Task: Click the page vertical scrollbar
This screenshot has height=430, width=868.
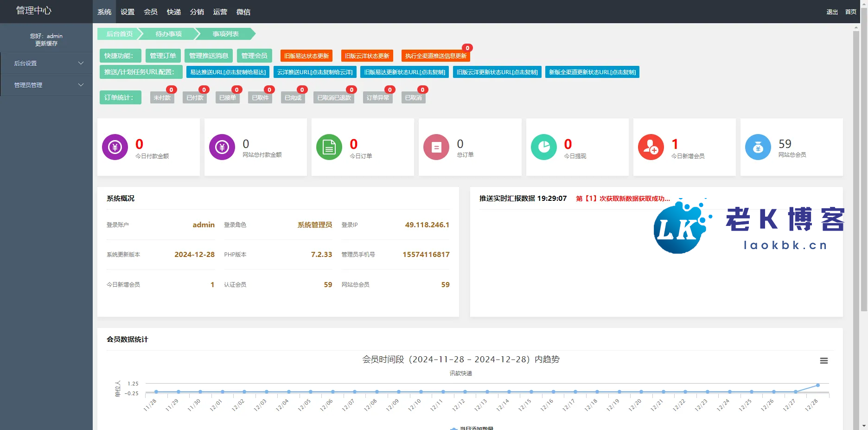Action: 863,186
